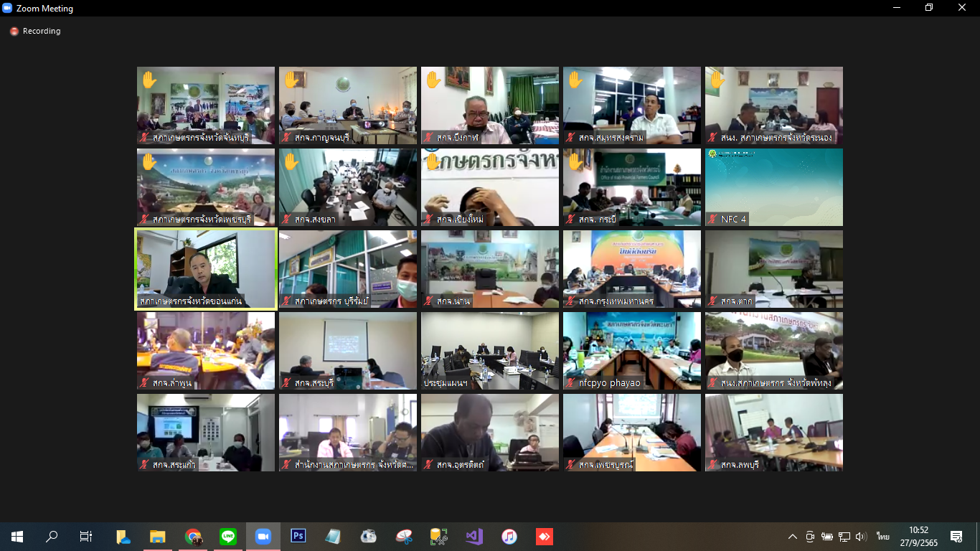Open iTunes from the taskbar
The width and height of the screenshot is (980, 551).
tap(509, 536)
